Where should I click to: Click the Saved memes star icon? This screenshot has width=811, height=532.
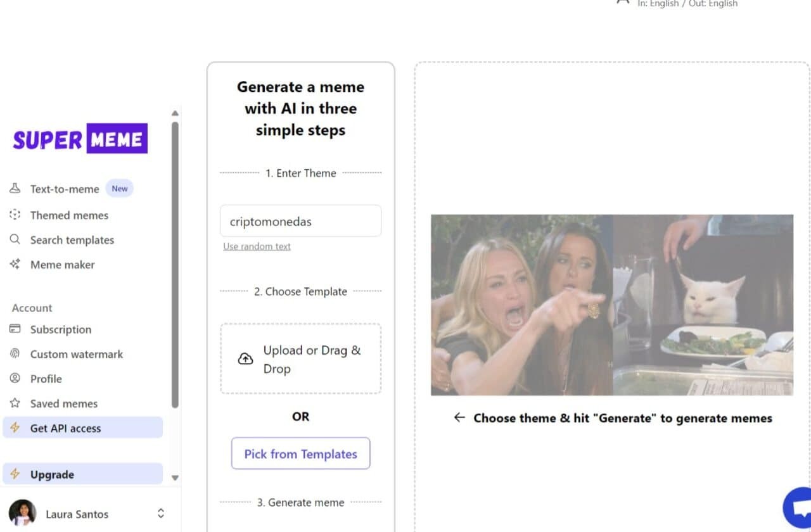pyautogui.click(x=15, y=403)
